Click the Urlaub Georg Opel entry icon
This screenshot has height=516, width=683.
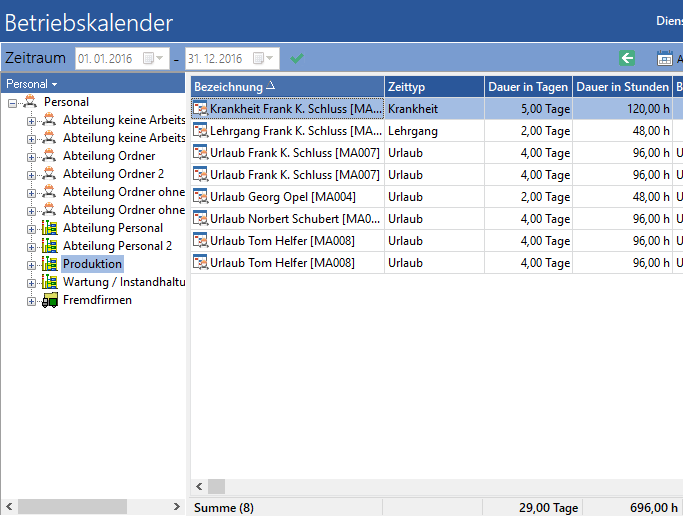coord(200,196)
